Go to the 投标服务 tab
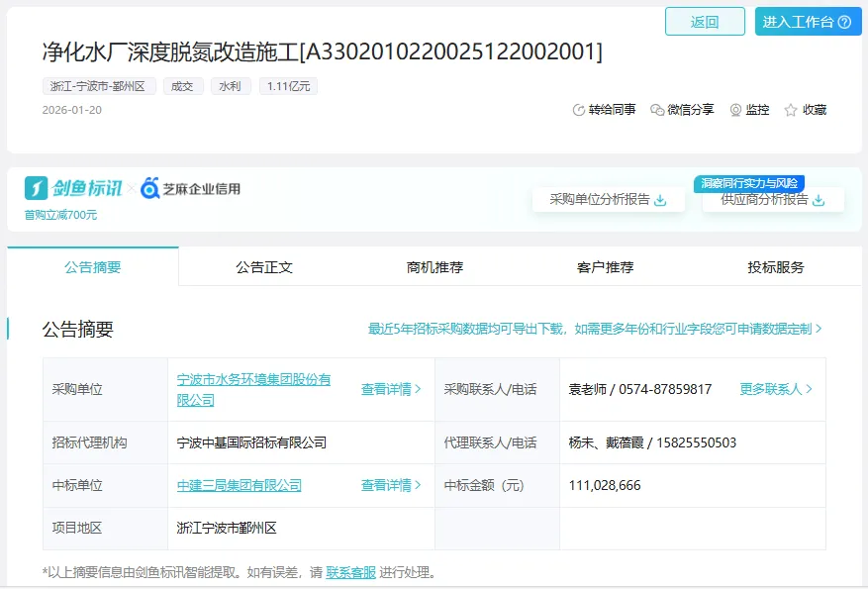The width and height of the screenshot is (868, 589). [x=776, y=267]
